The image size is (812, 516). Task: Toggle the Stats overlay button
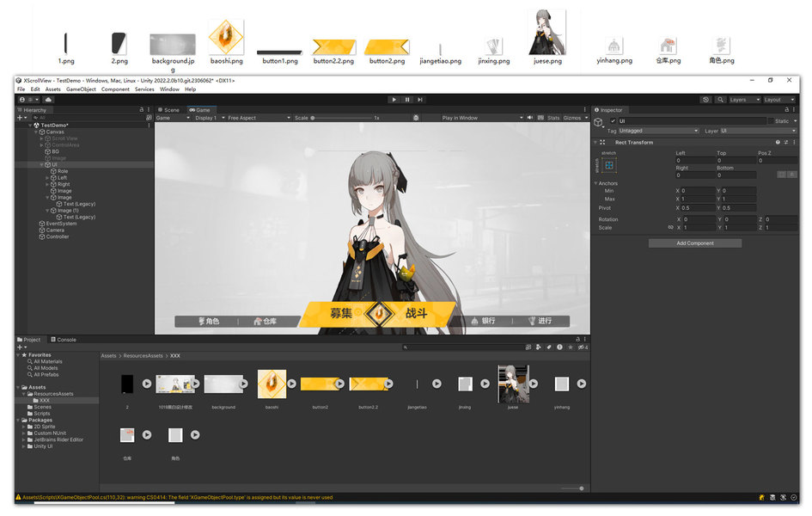pyautogui.click(x=553, y=118)
